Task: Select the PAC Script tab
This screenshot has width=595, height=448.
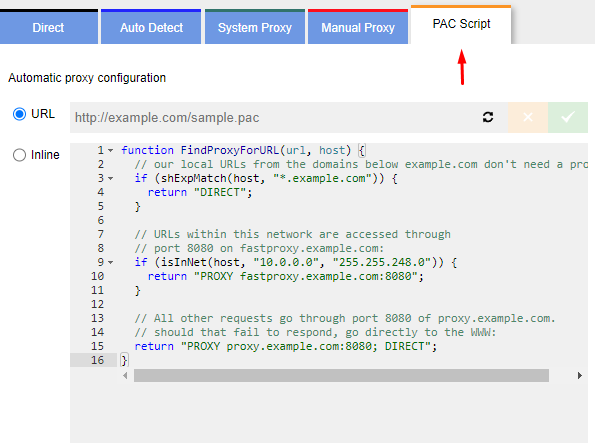Action: (461, 25)
